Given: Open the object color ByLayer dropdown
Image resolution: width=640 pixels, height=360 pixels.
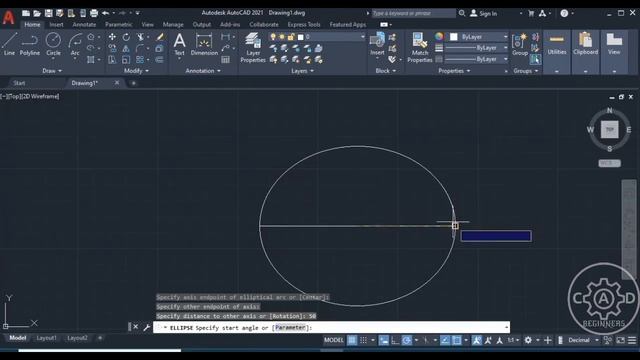Looking at the screenshot, I should pyautogui.click(x=478, y=37).
